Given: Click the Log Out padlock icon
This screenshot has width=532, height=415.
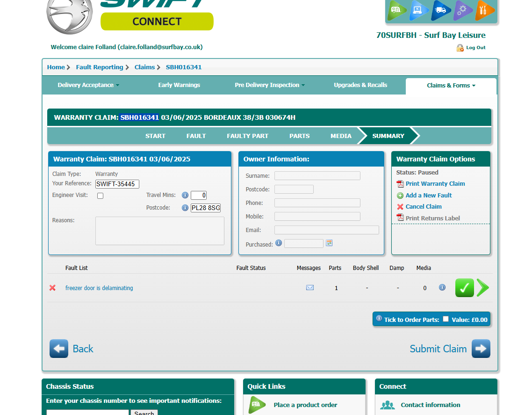Looking at the screenshot, I should tap(460, 48).
